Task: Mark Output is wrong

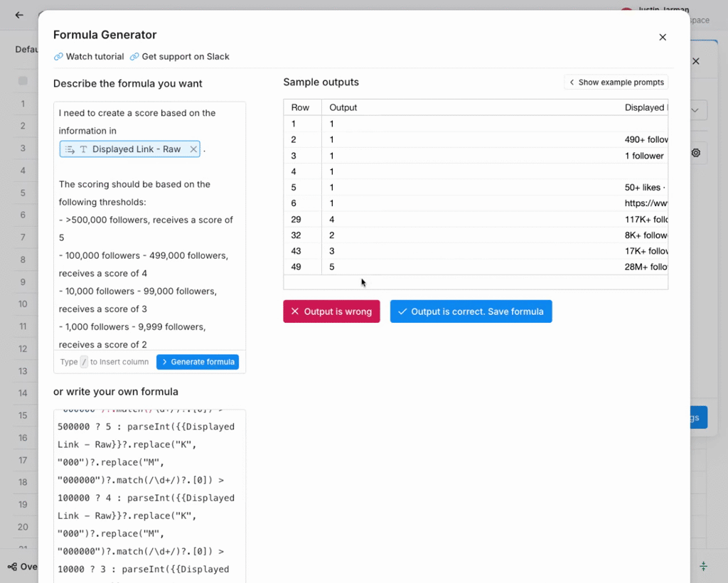Action: click(x=331, y=311)
